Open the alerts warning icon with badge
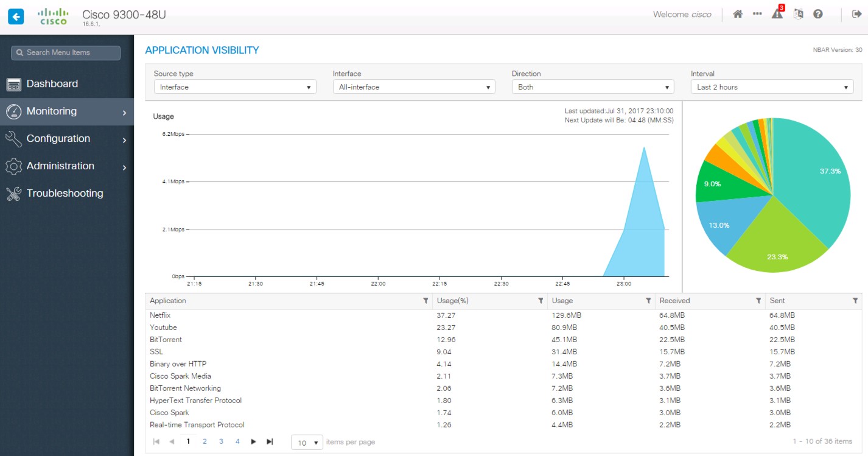Viewport: 868px width, 456px height. point(777,14)
